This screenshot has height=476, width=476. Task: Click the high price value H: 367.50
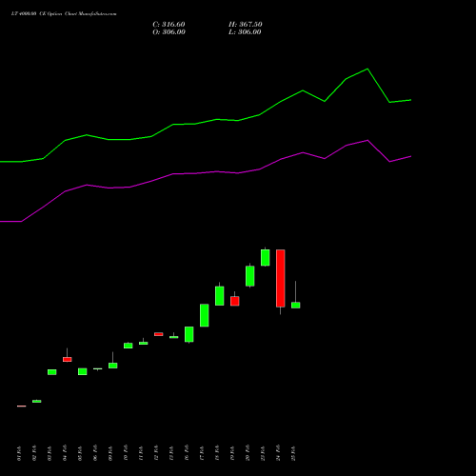tap(246, 25)
